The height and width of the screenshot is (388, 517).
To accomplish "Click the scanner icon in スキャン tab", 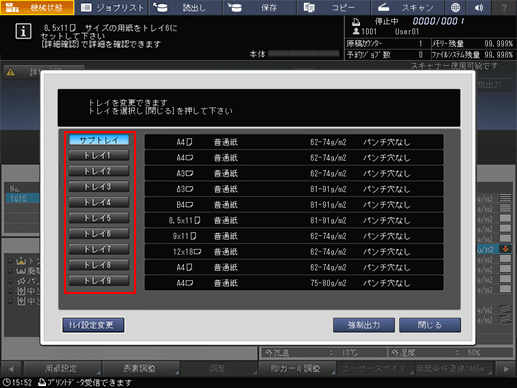I will tap(384, 7).
